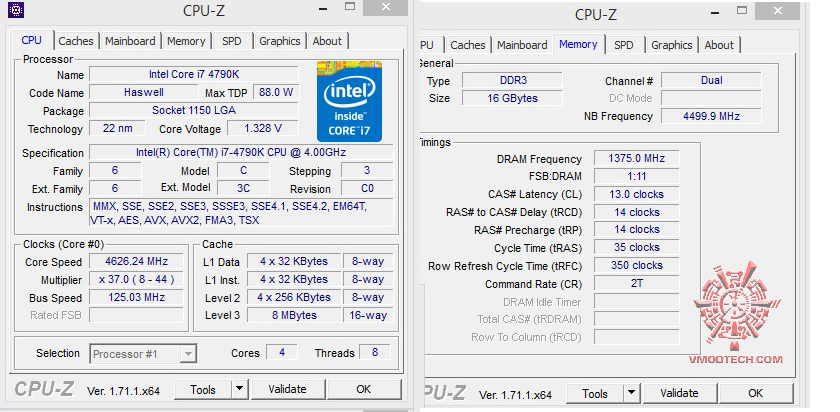Close the left CPU-Z window
The image size is (840, 412).
[x=386, y=8]
